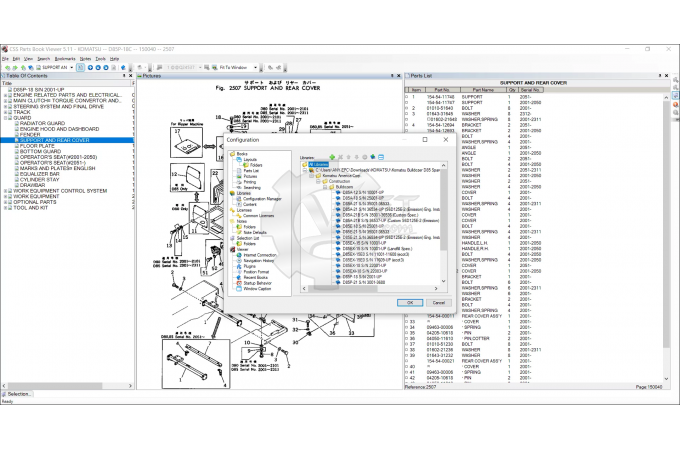Tick checkbox for item 2 BOLT row
This screenshot has height=450, width=680.
[x=407, y=108]
